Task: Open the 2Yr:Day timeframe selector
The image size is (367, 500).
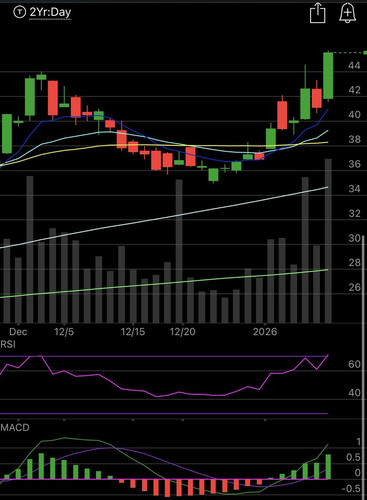Action: pos(50,13)
